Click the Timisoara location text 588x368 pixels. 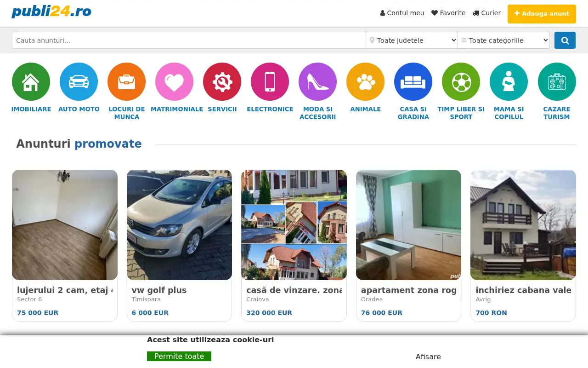[146, 299]
